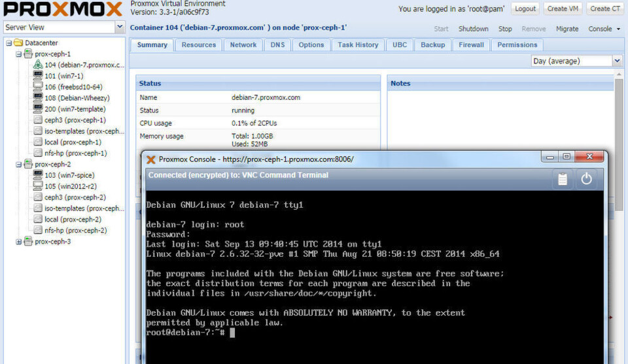Collapse the Datacenter tree node
Screen dimensions: 628x364
(9, 42)
